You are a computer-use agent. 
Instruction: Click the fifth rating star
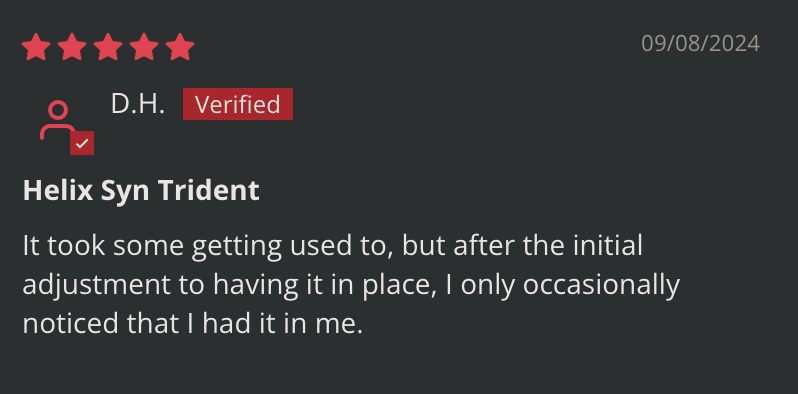(x=180, y=47)
